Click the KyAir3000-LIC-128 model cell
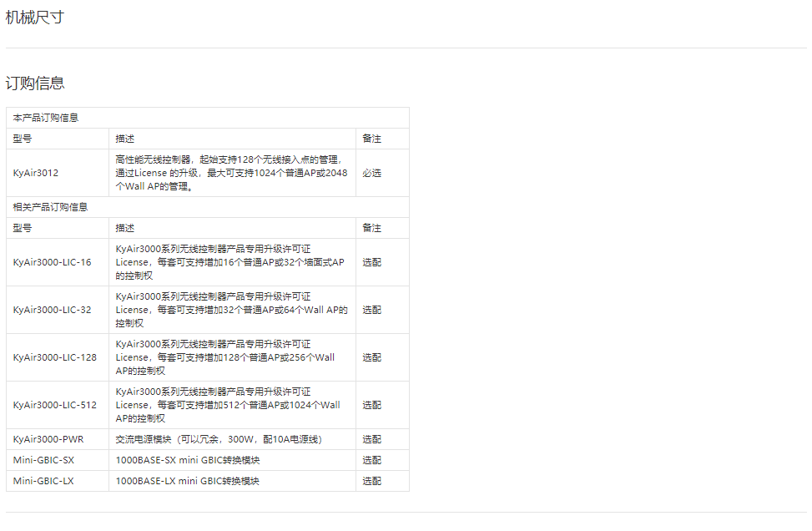Screen dimensions: 812x531 point(55,357)
